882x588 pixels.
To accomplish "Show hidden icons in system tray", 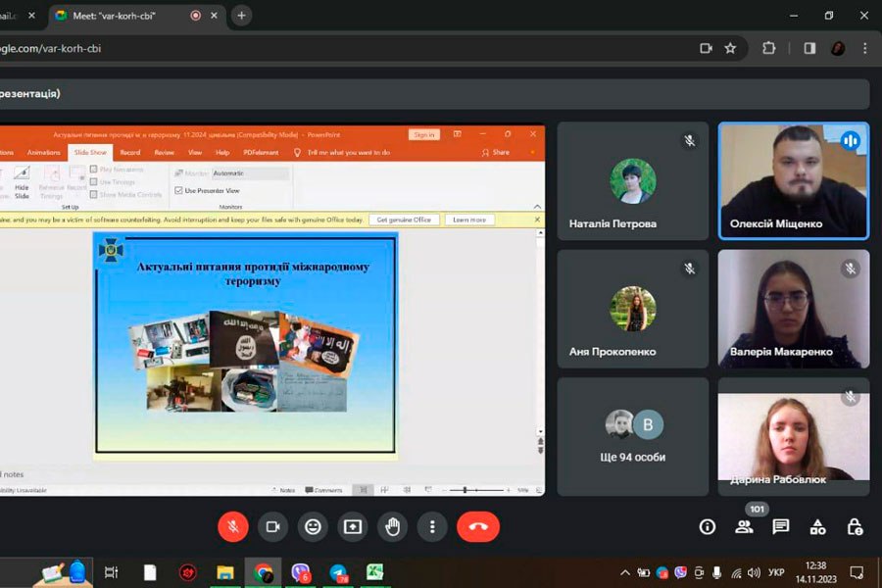I will (x=625, y=572).
